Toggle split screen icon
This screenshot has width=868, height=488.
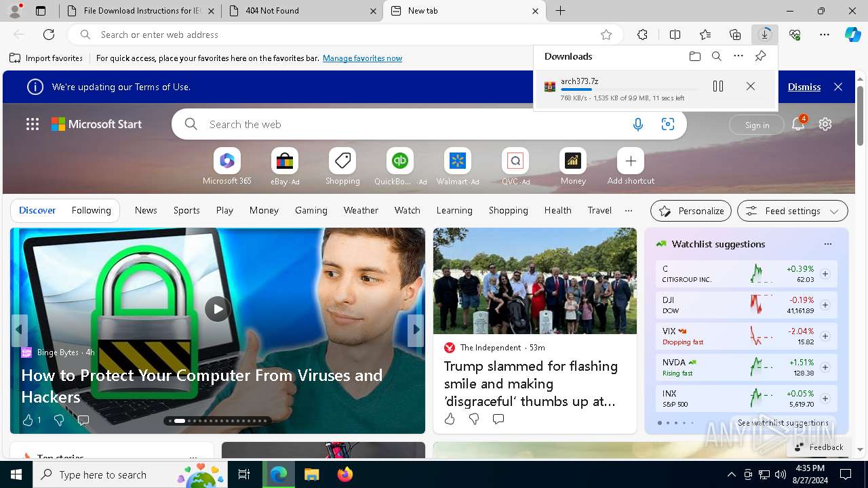675,35
